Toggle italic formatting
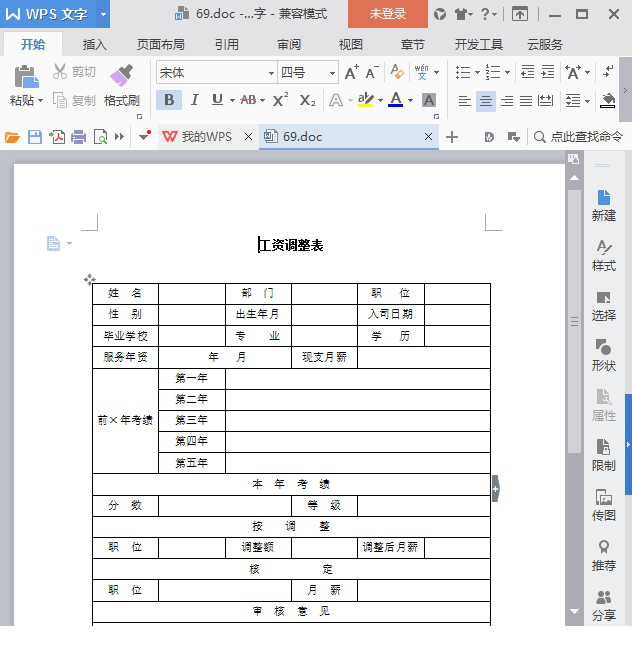Image resolution: width=632 pixels, height=651 pixels. pos(194,100)
